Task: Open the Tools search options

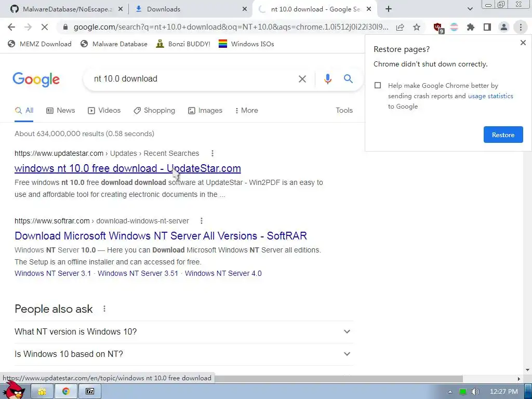Action: 344,110
